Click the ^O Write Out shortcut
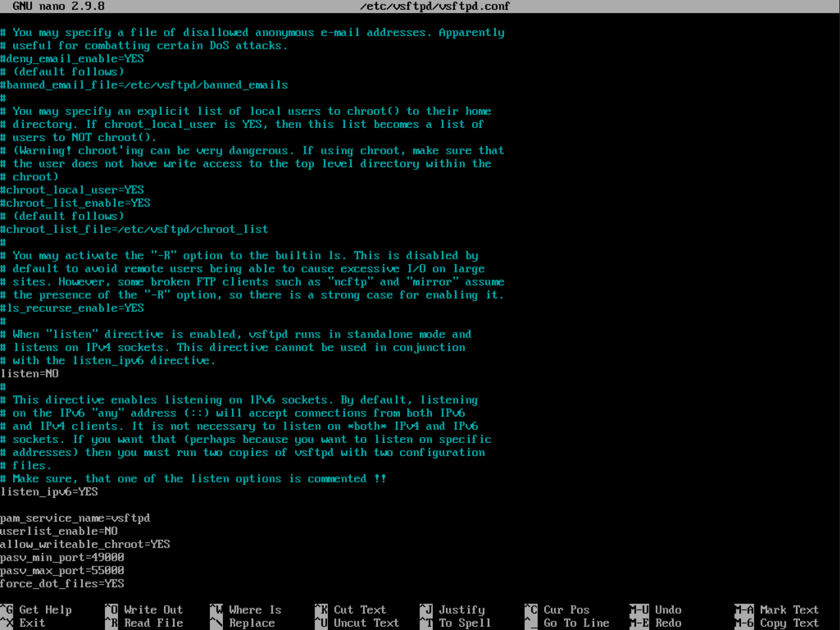840x630 pixels. click(x=144, y=610)
